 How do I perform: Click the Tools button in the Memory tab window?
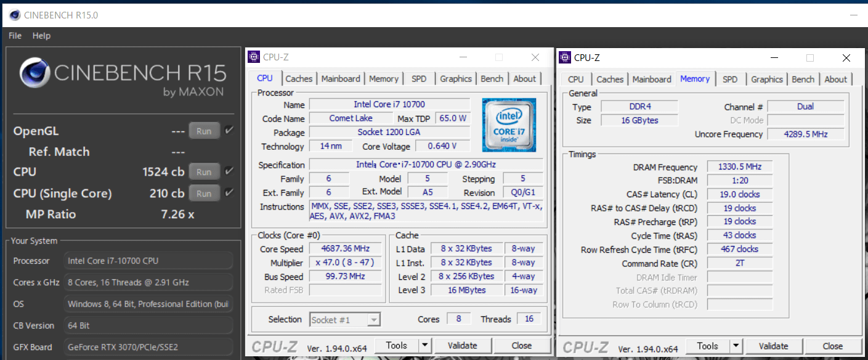coord(708,346)
